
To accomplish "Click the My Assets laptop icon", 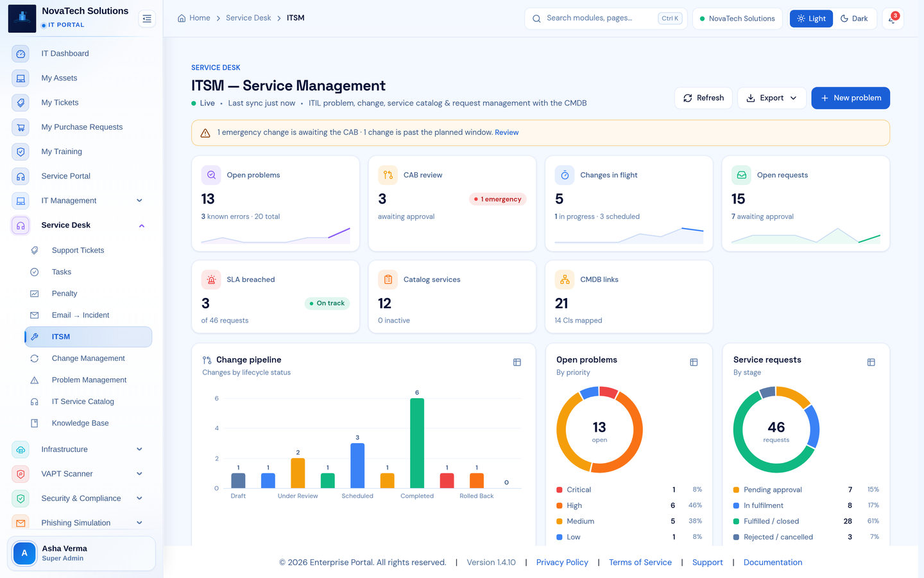I will 21,78.
